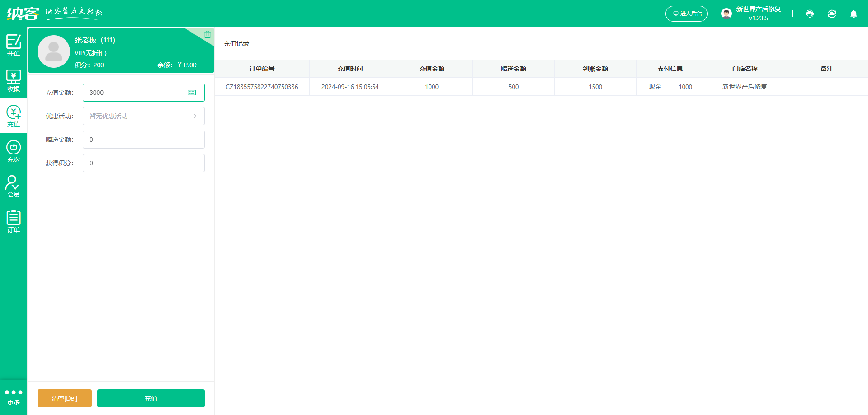
Task: Open the 充次 count recharge icon
Action: 14,151
